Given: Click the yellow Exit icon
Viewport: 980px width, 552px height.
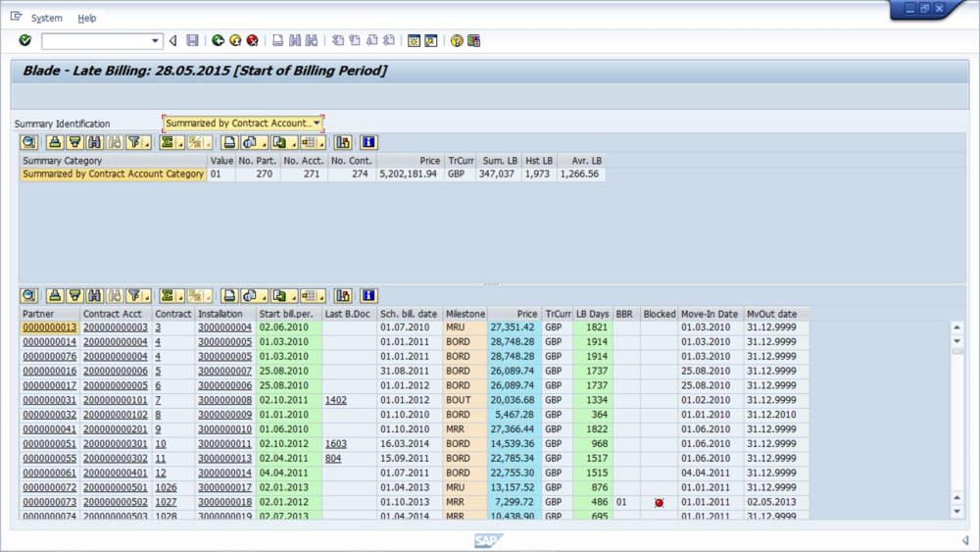Looking at the screenshot, I should coord(235,40).
